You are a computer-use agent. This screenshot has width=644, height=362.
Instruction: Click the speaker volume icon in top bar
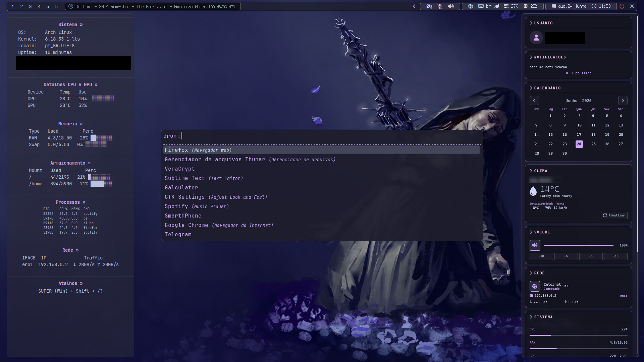click(451, 6)
